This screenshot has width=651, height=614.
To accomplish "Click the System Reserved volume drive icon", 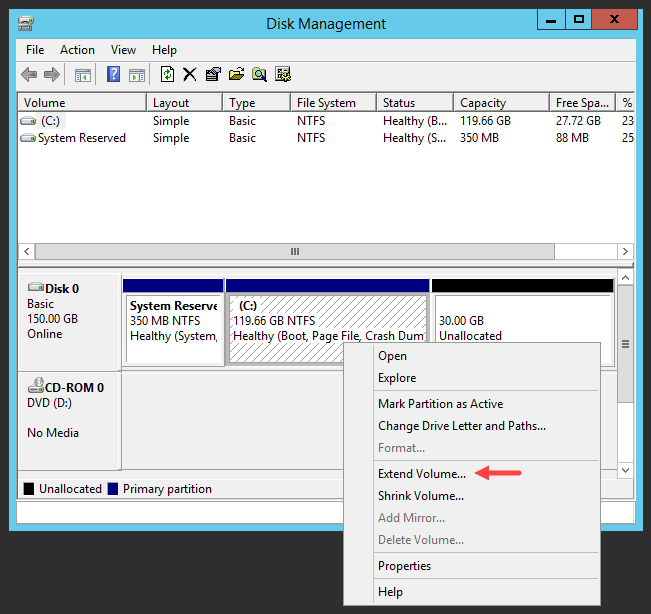I will pyautogui.click(x=28, y=138).
